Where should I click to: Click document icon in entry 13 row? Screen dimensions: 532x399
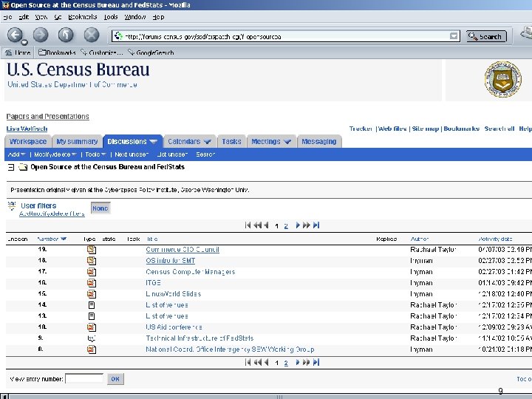(x=92, y=316)
